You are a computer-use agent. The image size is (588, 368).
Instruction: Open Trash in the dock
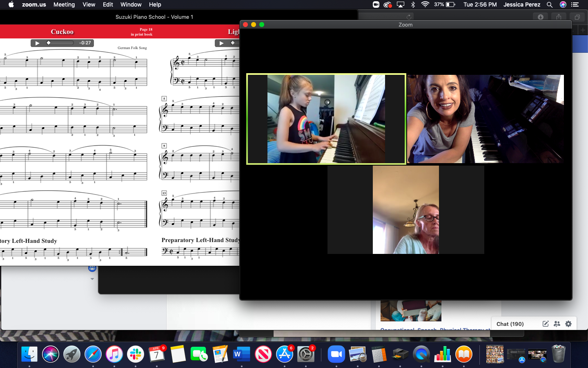pyautogui.click(x=559, y=354)
